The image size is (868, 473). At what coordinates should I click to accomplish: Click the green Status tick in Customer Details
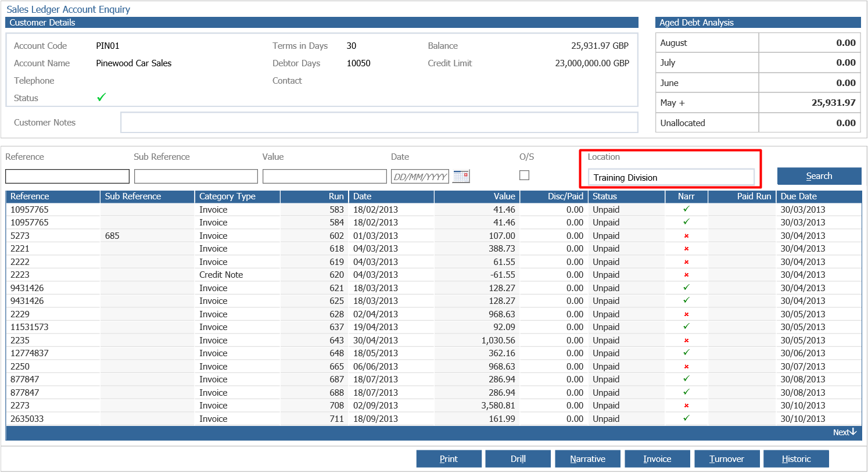101,97
